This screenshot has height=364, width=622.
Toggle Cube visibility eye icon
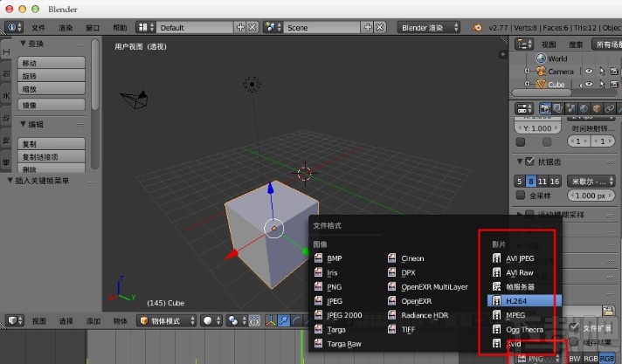589,85
